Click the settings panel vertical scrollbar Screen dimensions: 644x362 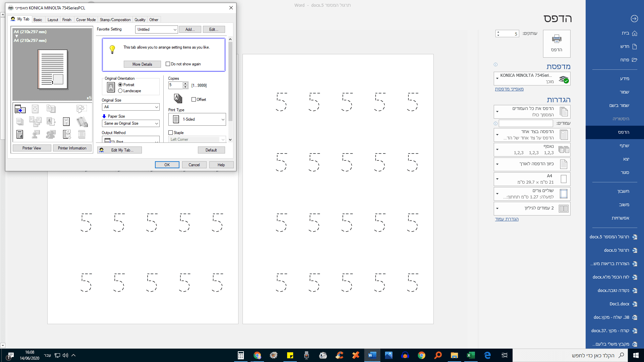point(230,80)
